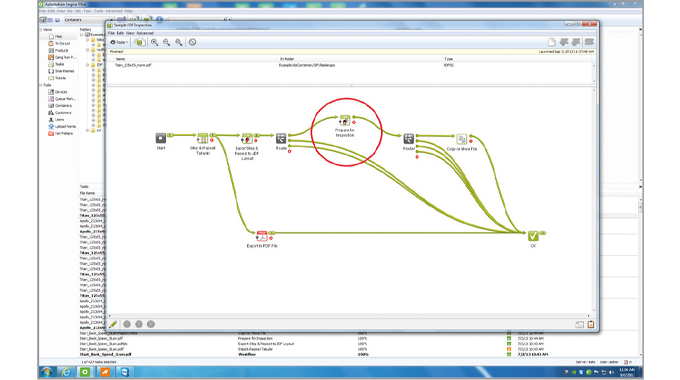
Task: Click the cancel circle-slash toolbar icon
Action: tap(193, 42)
